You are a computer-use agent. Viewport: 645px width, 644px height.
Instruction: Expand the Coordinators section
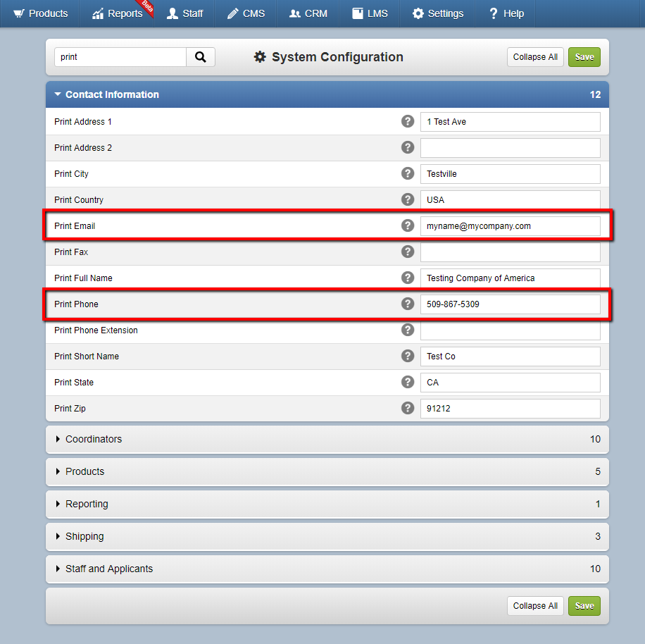pos(94,439)
